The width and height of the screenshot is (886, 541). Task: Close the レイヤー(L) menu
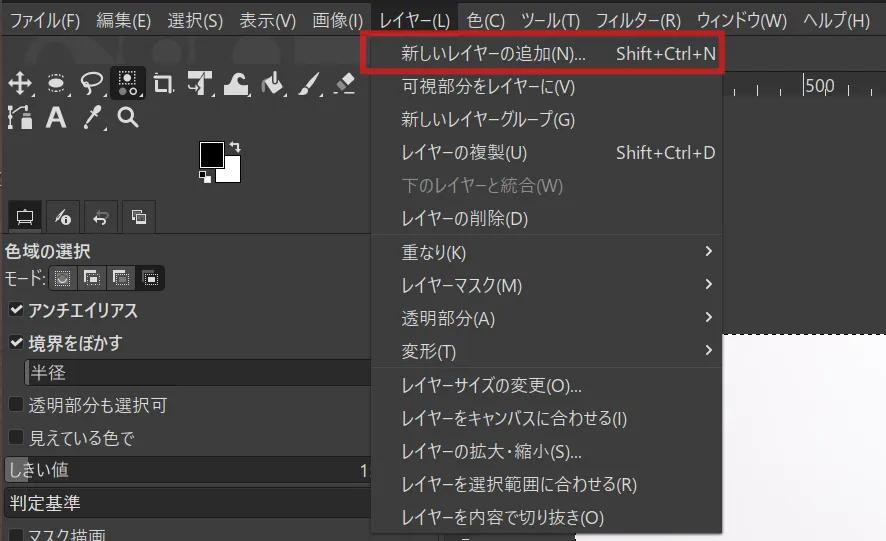pyautogui.click(x=414, y=21)
